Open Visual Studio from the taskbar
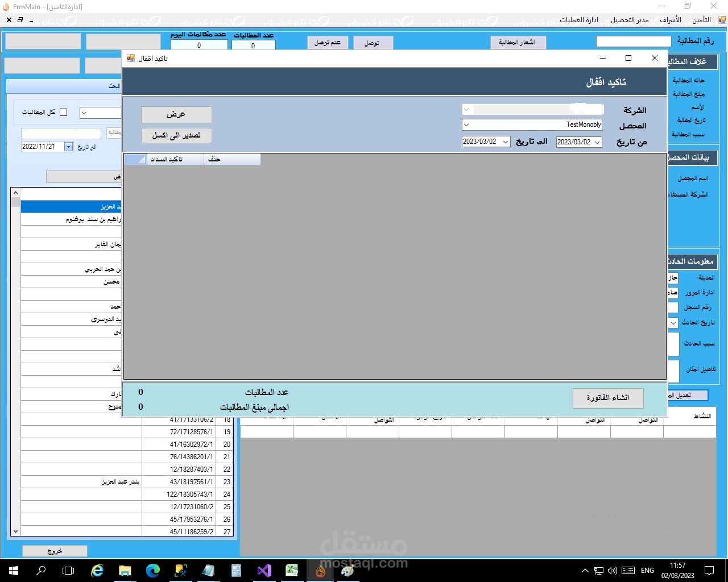Viewport: 728px width, 582px height. (x=264, y=571)
